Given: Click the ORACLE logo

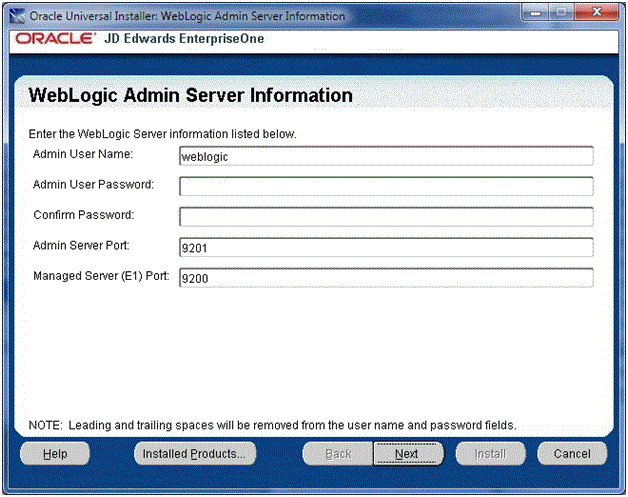Looking at the screenshot, I should (56, 38).
